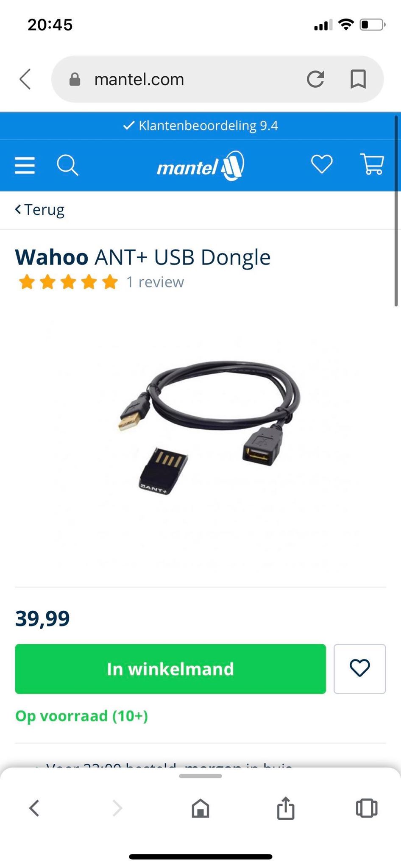Image resolution: width=401 pixels, height=868 pixels.
Task: Bookmark this page in browser bar
Action: (358, 79)
